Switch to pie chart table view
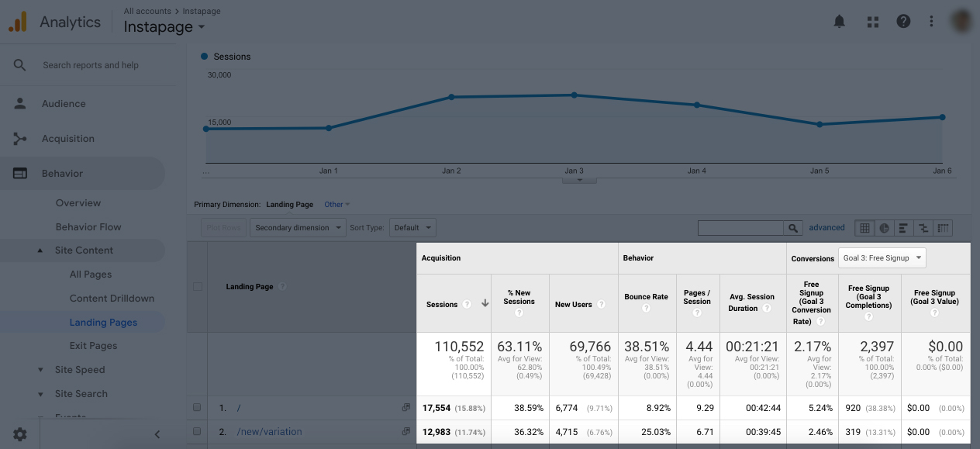The image size is (980, 449). [884, 227]
